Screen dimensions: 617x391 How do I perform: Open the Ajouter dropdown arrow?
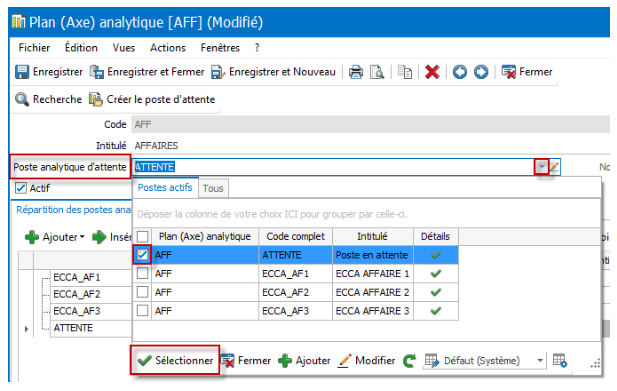[x=82, y=237]
